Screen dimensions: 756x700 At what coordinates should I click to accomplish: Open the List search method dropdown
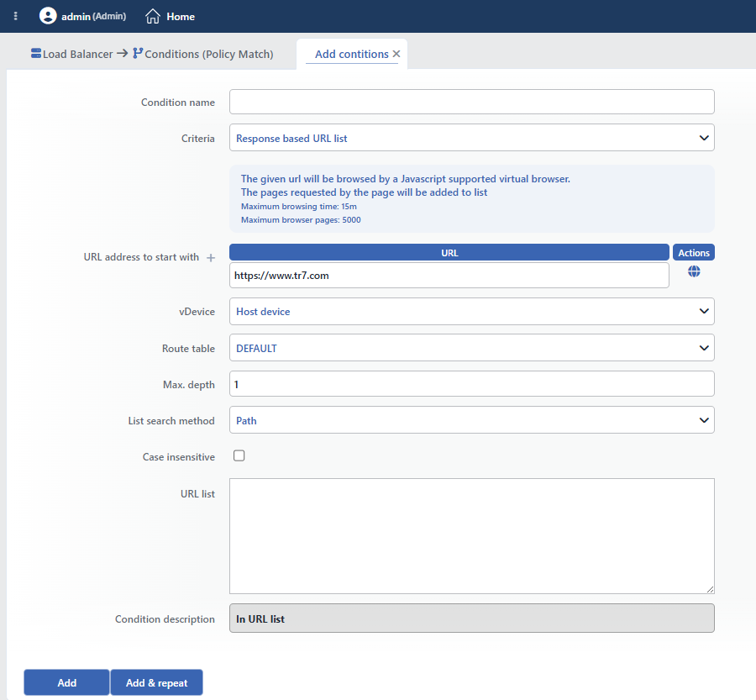(x=471, y=420)
